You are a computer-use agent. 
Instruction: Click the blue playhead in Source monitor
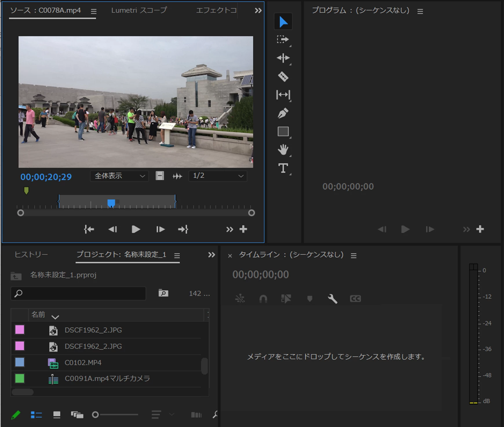pyautogui.click(x=111, y=203)
